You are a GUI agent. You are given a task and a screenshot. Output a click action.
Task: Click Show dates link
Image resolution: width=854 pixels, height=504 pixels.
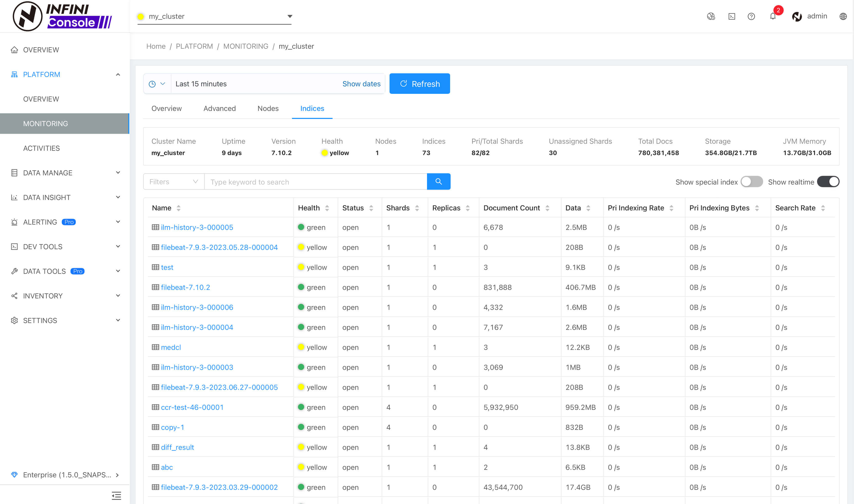pyautogui.click(x=361, y=84)
